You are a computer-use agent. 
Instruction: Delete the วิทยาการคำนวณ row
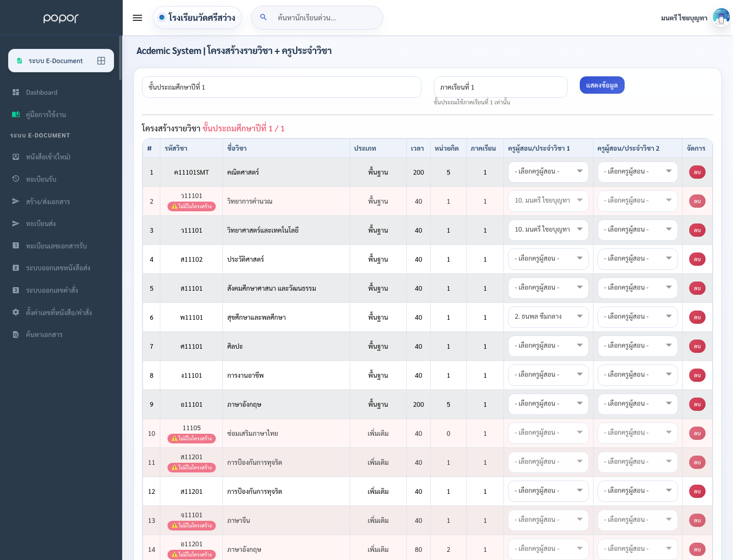(697, 201)
